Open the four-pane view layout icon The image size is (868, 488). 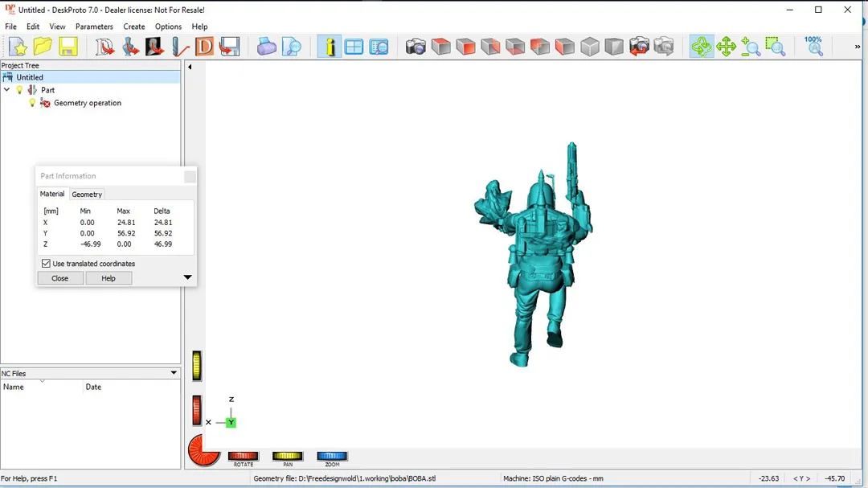tap(354, 47)
